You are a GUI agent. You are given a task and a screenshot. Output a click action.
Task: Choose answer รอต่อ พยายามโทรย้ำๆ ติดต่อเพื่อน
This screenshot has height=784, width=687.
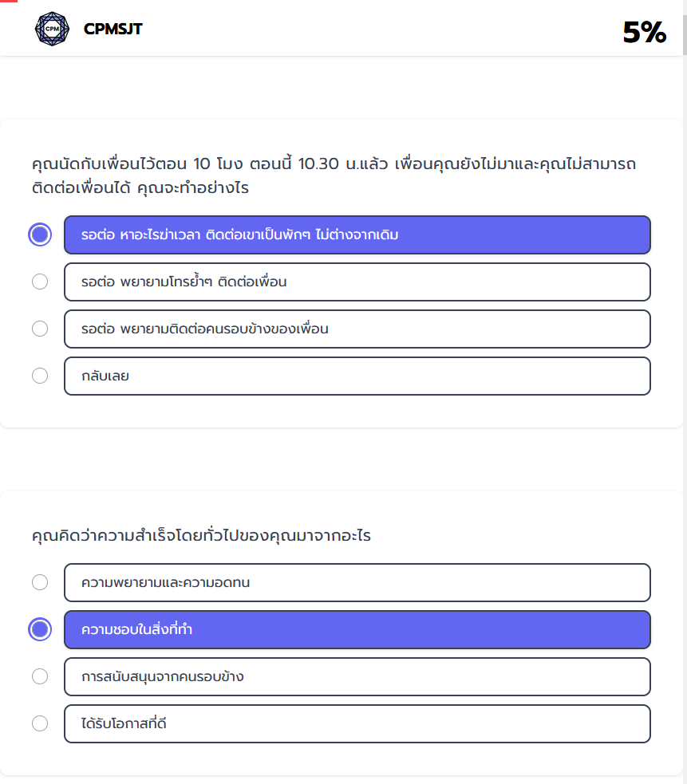coord(357,282)
